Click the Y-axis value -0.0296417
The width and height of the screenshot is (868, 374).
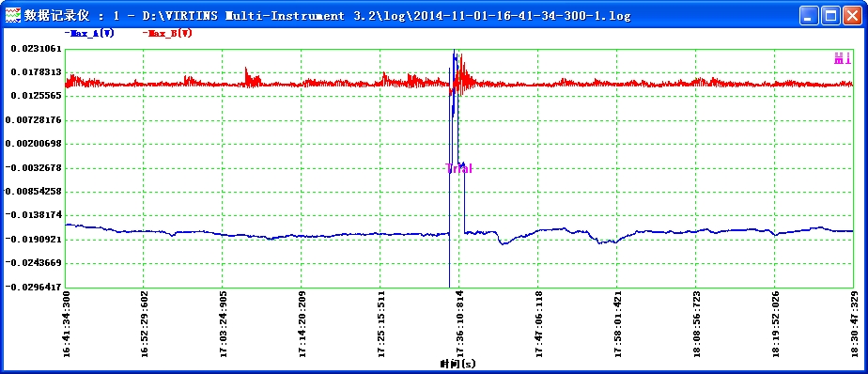[34, 287]
